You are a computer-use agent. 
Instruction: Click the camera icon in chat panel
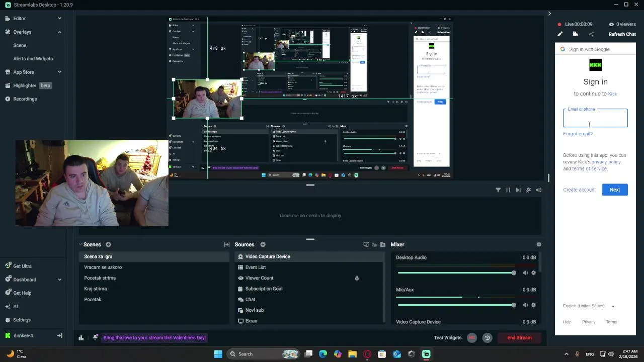[576, 34]
